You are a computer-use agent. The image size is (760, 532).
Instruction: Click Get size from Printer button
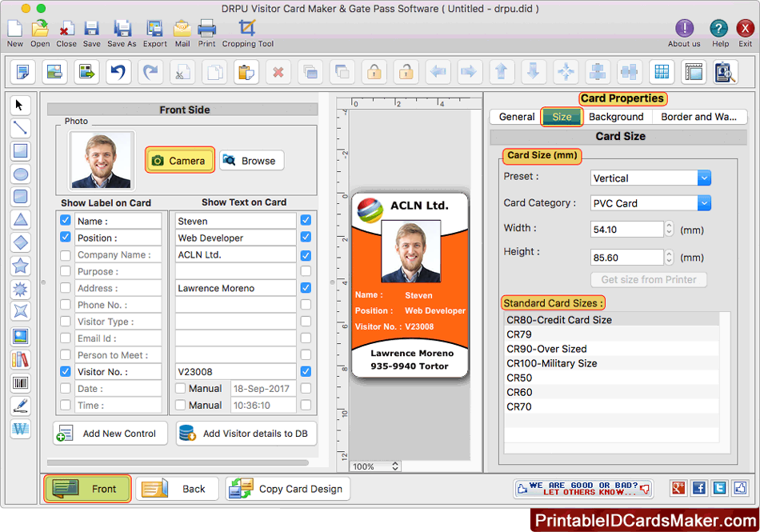point(649,279)
